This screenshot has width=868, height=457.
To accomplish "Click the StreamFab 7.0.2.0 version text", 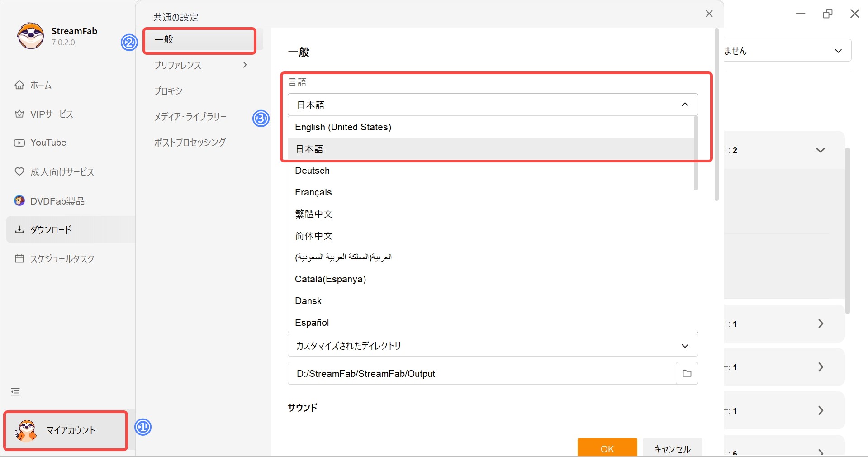I will click(x=63, y=43).
